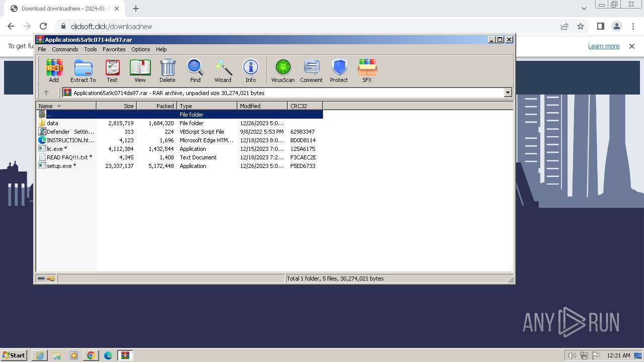This screenshot has height=362, width=644.
Task: Click the Windows Start button
Action: (x=14, y=355)
